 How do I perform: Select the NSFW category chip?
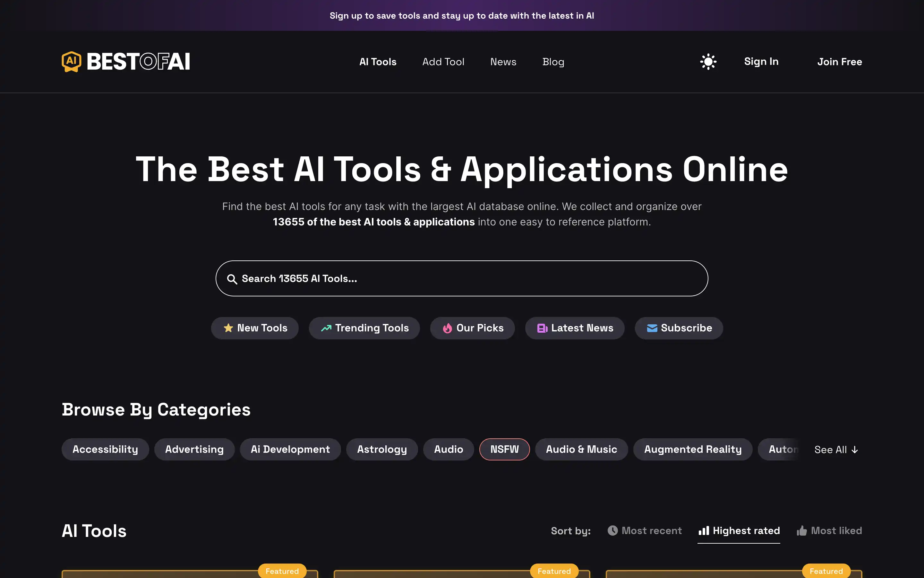(504, 449)
